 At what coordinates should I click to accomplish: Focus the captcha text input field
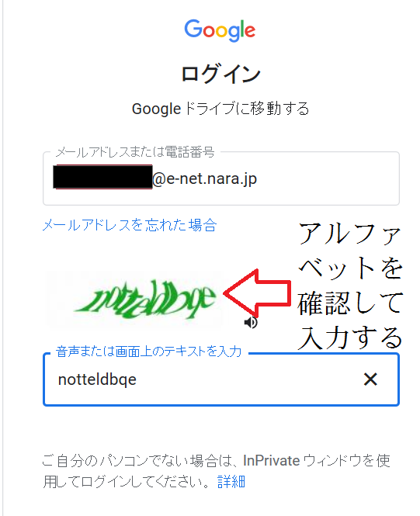tap(220, 379)
